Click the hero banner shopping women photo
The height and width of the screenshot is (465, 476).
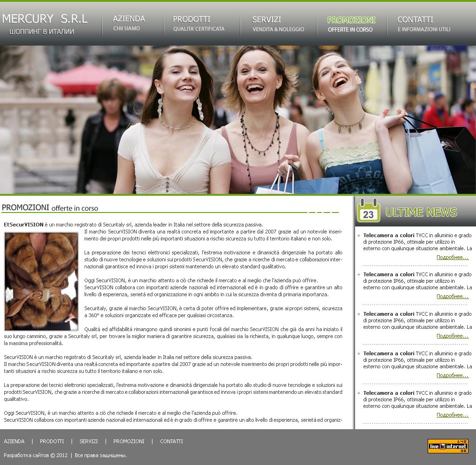tap(238, 120)
